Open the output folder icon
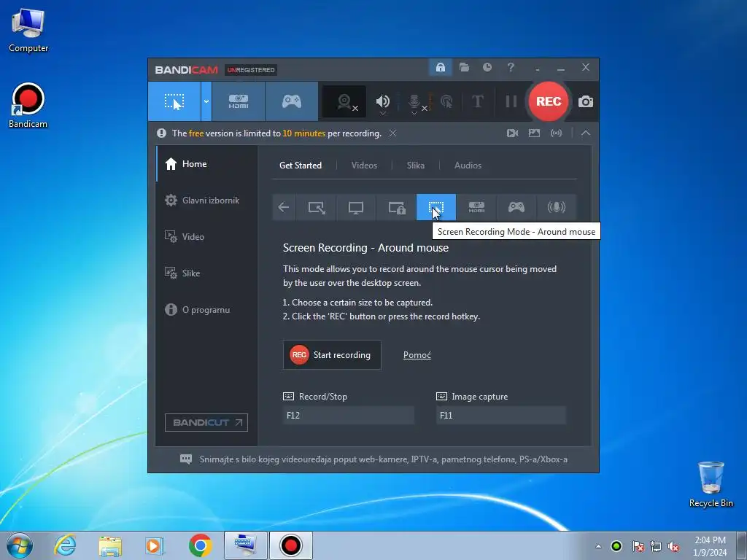The width and height of the screenshot is (747, 560). click(x=464, y=67)
